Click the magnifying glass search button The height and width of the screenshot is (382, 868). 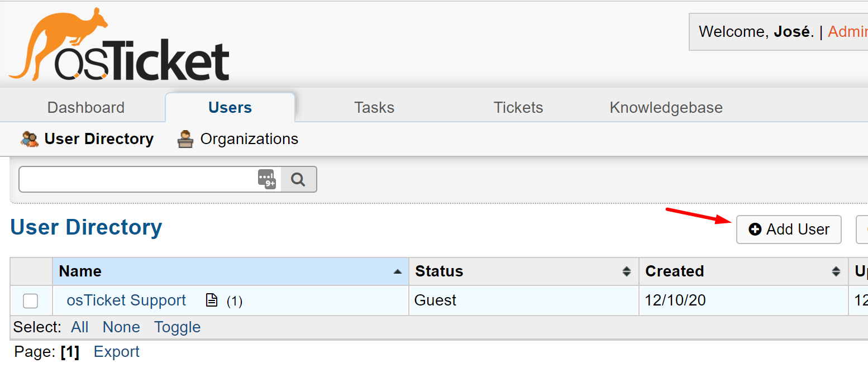[299, 179]
